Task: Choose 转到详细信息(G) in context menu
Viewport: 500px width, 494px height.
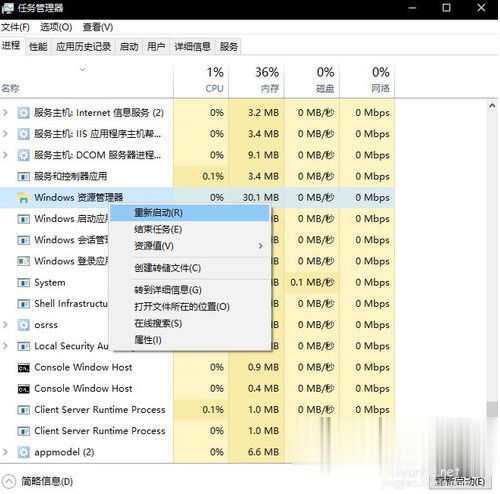Action: point(190,290)
